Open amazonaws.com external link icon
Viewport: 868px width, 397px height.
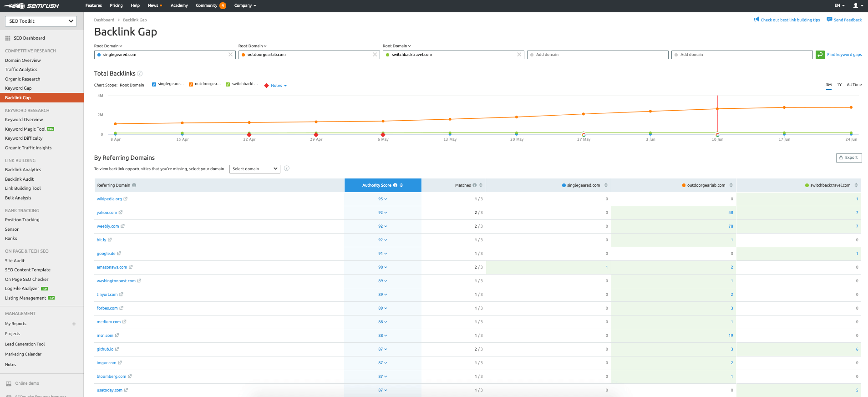pos(131,267)
